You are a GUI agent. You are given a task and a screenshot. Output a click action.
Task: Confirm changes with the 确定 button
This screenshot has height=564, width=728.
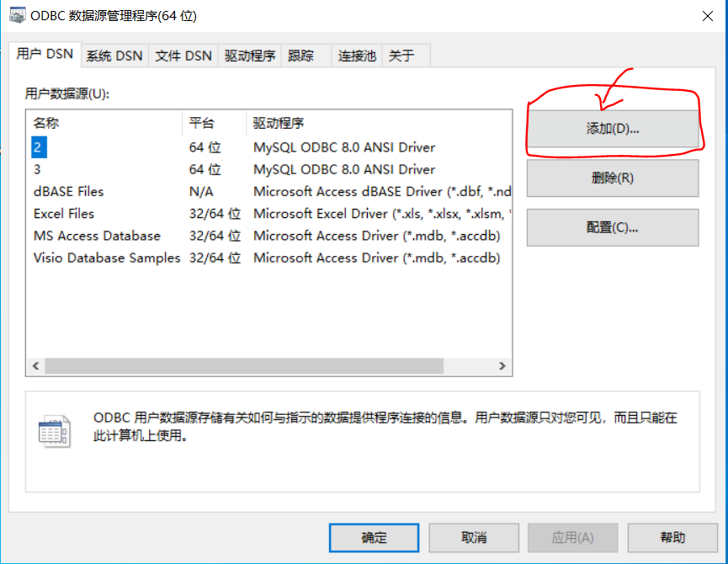(x=374, y=537)
